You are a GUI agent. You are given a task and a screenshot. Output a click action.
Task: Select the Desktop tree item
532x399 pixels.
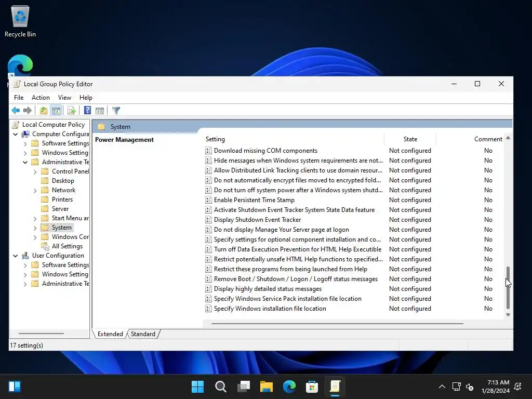pos(63,181)
